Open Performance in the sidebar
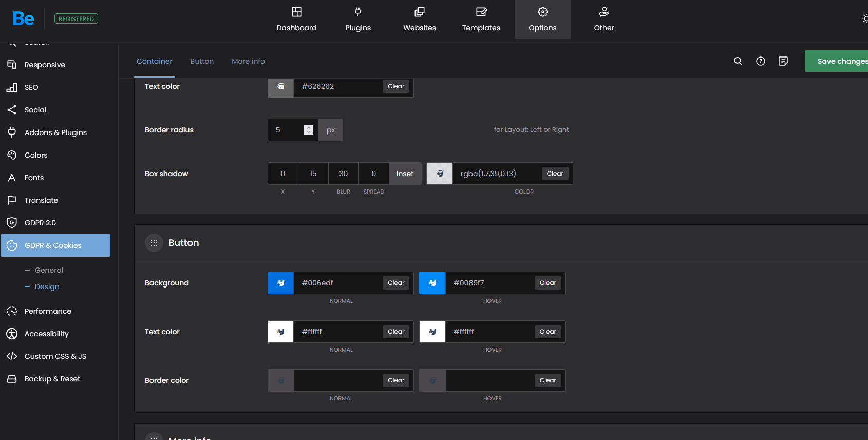 coord(48,311)
